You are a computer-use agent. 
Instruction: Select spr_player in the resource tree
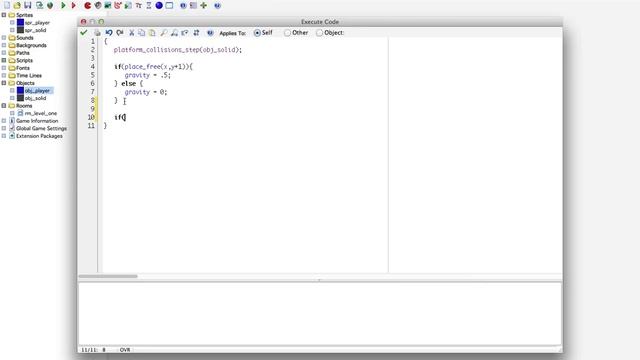(37, 22)
